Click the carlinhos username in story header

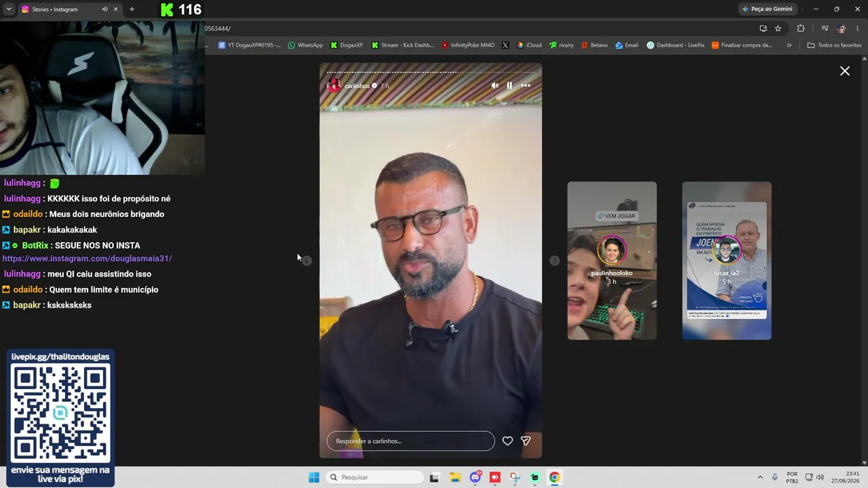click(x=357, y=86)
